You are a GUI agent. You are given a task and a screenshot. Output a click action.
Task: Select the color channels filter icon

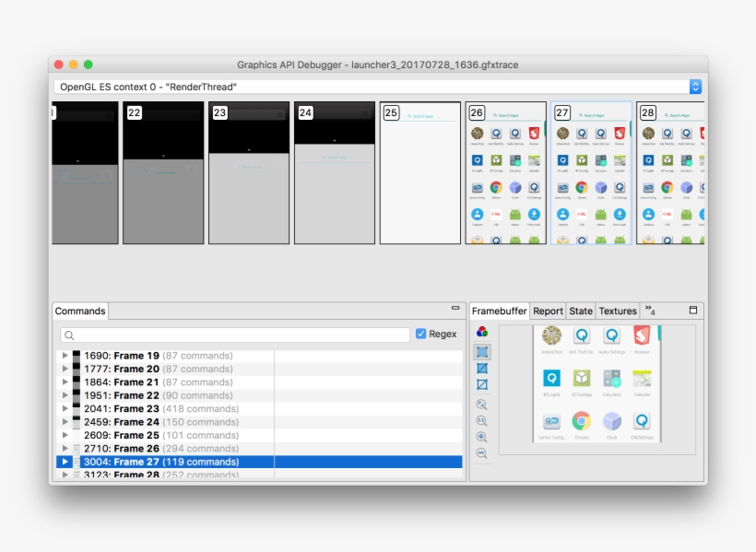tap(482, 333)
